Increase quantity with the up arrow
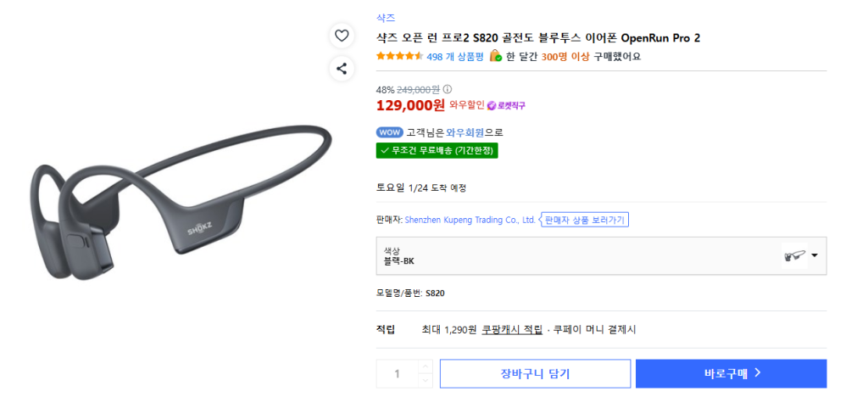 (426, 366)
